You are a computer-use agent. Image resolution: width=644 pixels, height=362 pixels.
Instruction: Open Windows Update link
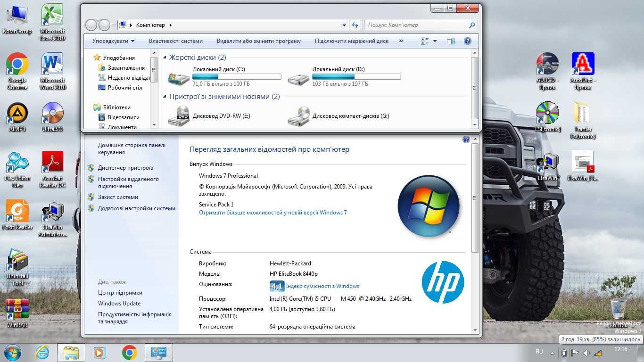119,304
